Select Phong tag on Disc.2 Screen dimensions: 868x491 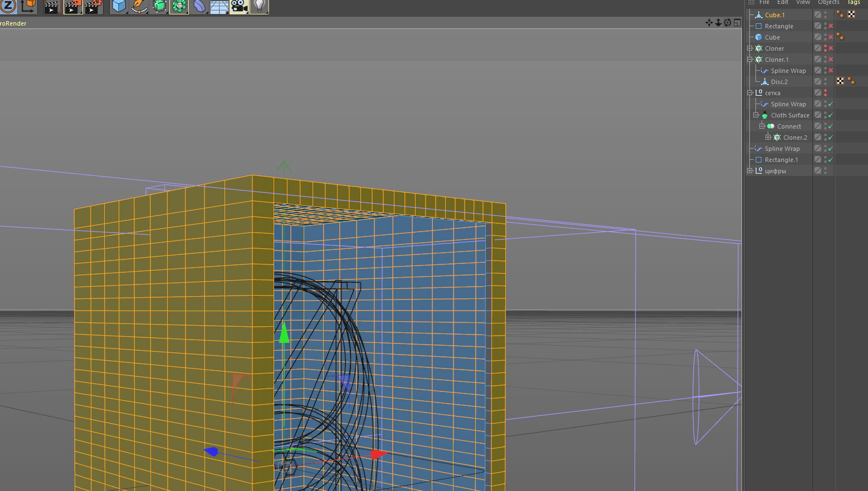pos(851,81)
